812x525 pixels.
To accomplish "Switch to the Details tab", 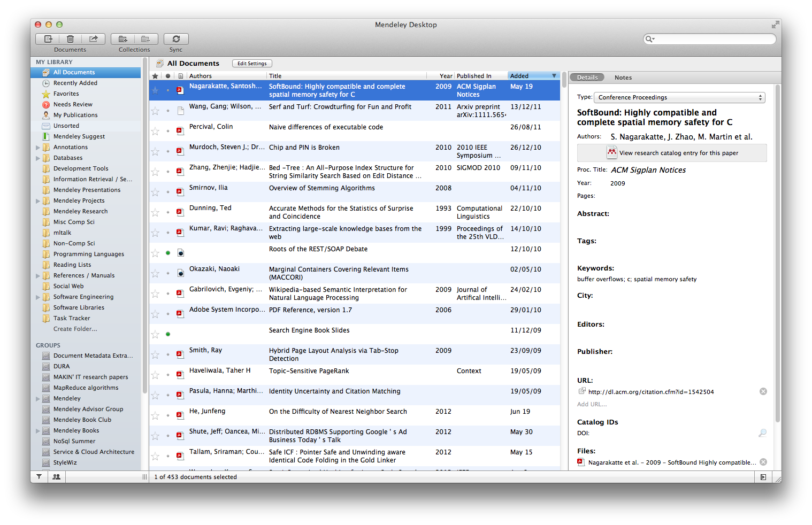I will pyautogui.click(x=587, y=78).
